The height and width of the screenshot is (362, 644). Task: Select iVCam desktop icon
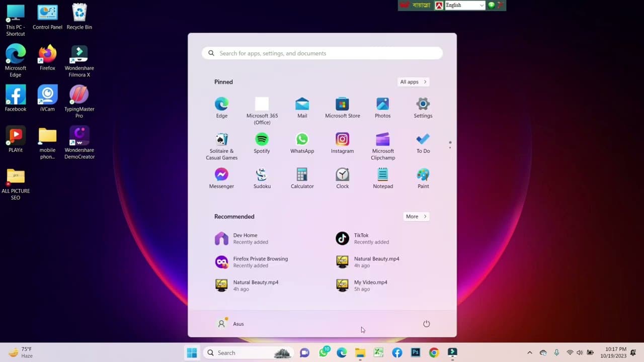[x=47, y=99]
